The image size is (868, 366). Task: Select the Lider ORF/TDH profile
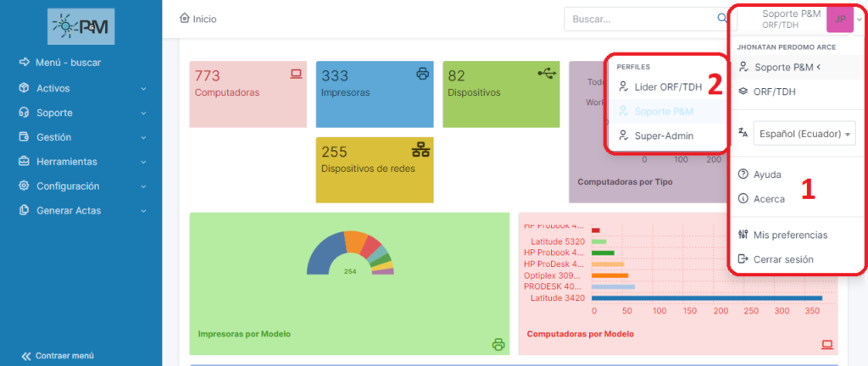(x=668, y=86)
